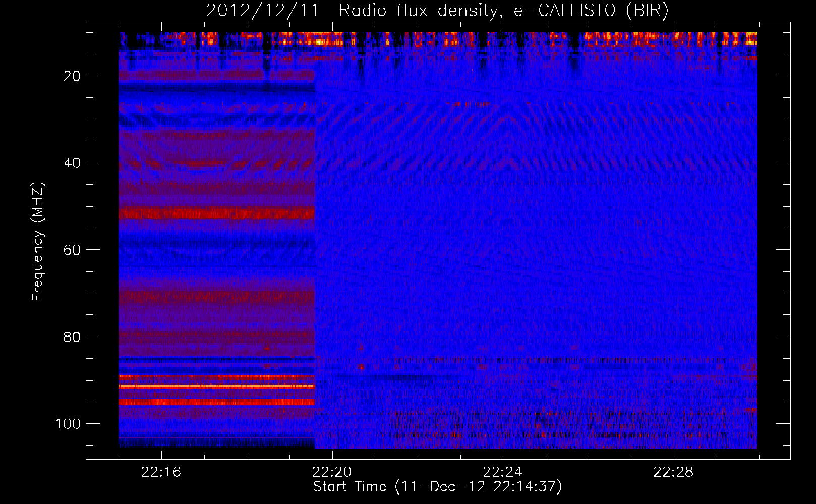The image size is (816, 504).
Task: Click the frequency tick label '80'
Action: (73, 337)
